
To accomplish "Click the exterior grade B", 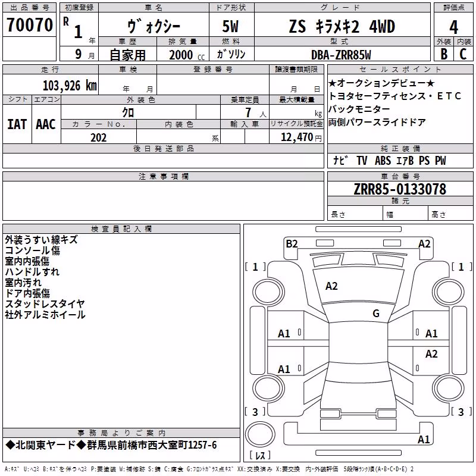I will (x=444, y=54).
